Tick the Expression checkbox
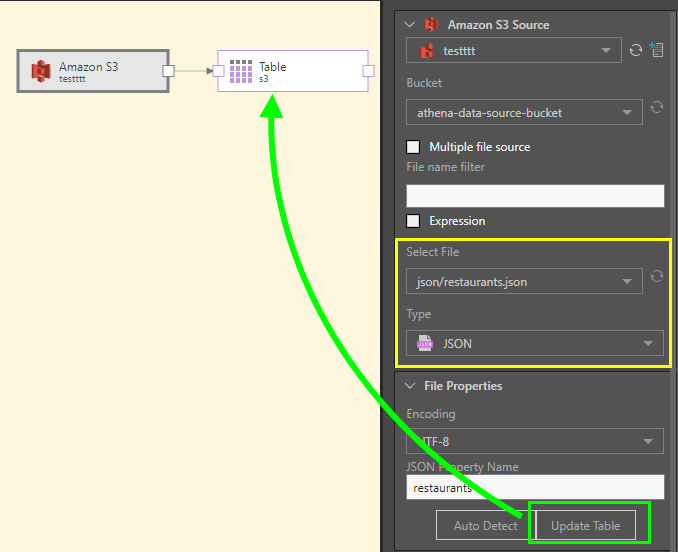678x552 pixels. pyautogui.click(x=413, y=221)
